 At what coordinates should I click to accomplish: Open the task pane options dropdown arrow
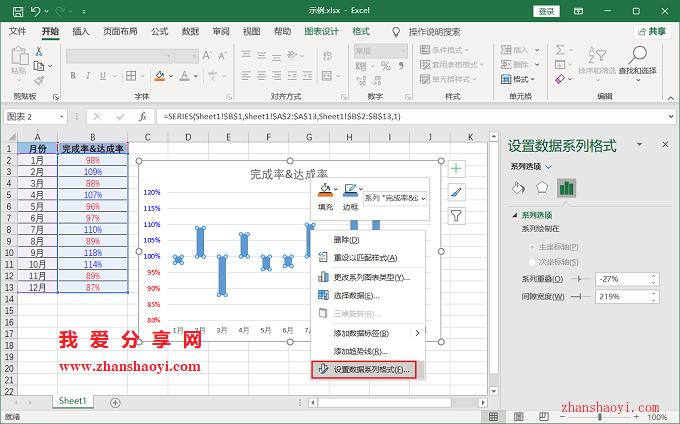[x=639, y=144]
